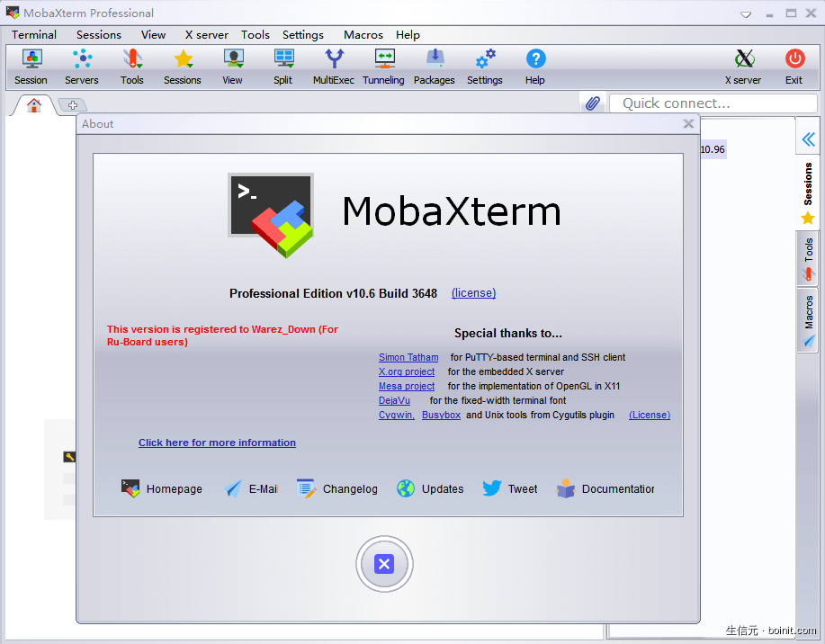Open the Documentation button
The width and height of the screenshot is (825, 644).
(x=605, y=488)
